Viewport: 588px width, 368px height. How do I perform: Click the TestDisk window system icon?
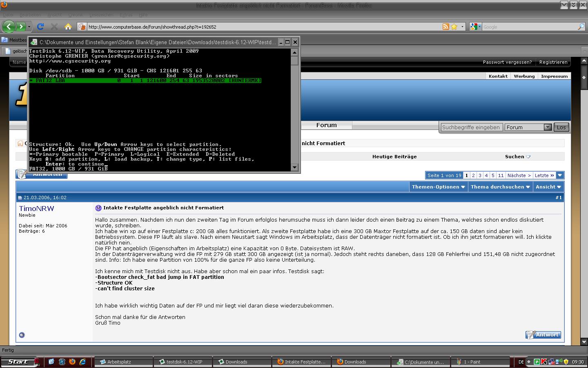coord(34,42)
